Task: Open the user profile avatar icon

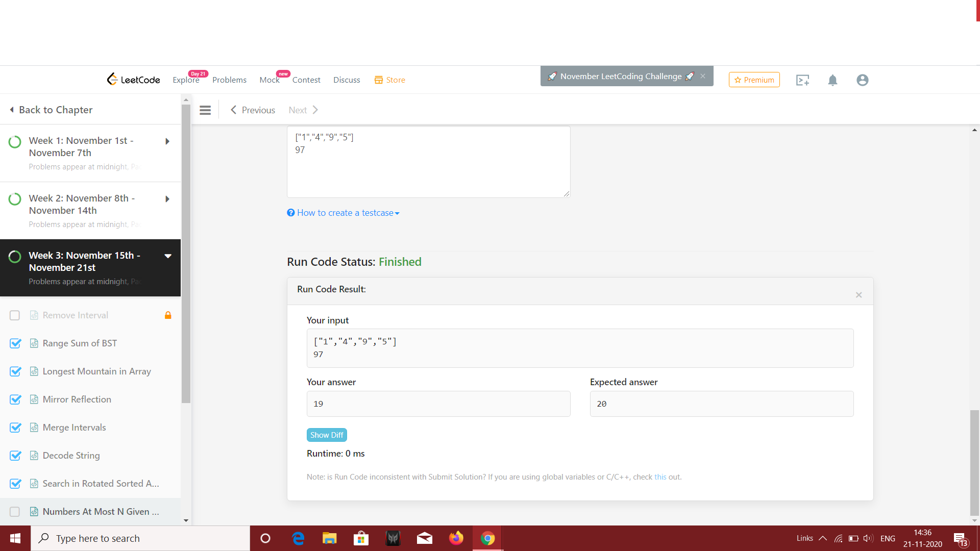Action: [x=862, y=80]
